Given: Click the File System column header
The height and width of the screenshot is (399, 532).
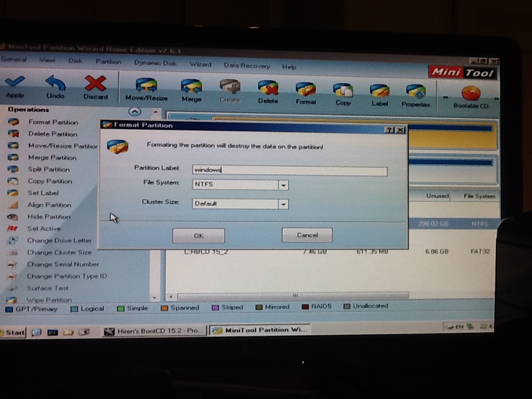Looking at the screenshot, I should (x=479, y=196).
